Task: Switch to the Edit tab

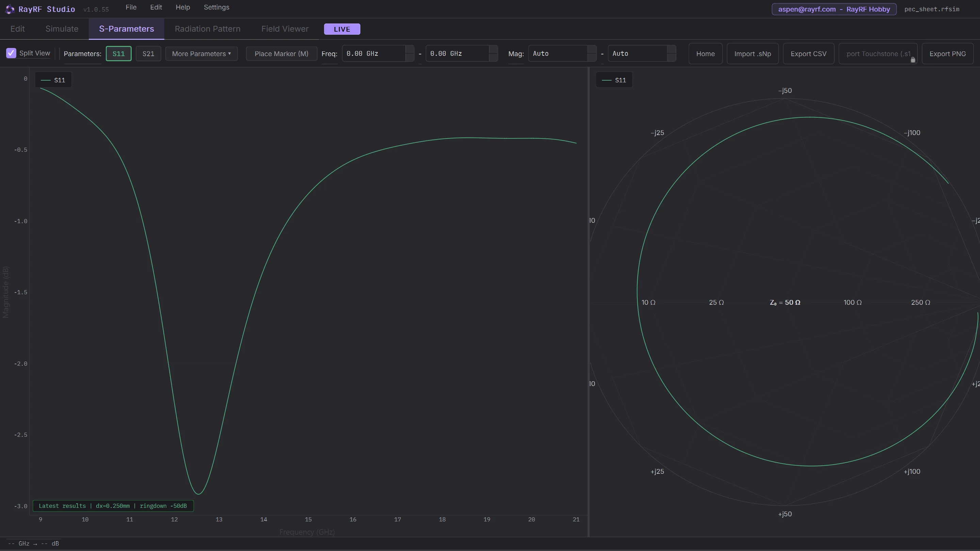Action: [x=17, y=29]
